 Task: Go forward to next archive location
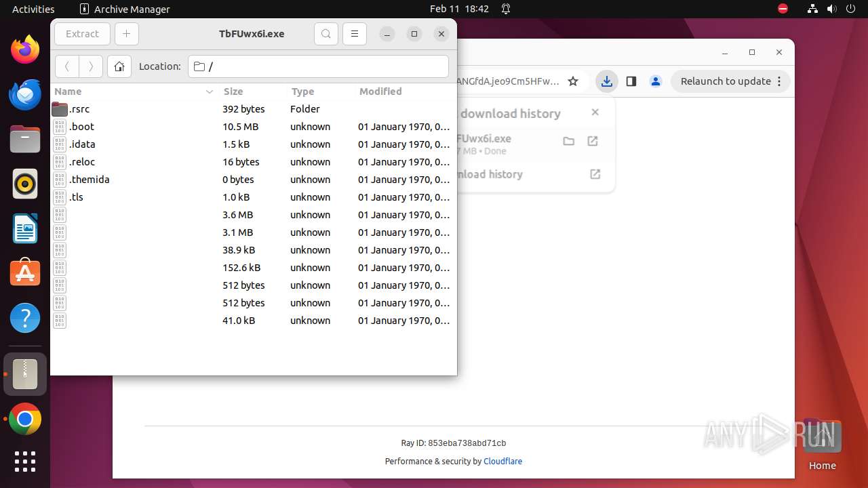(91, 66)
